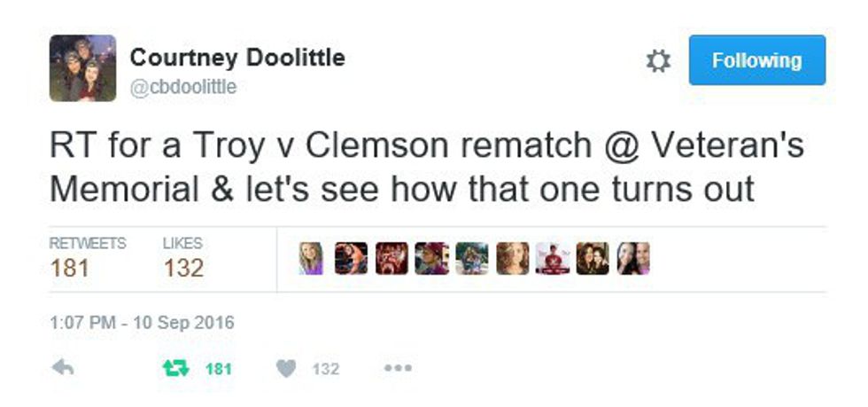This screenshot has width=868, height=407.
Task: Click the @cbdoolittle handle
Action: (183, 87)
